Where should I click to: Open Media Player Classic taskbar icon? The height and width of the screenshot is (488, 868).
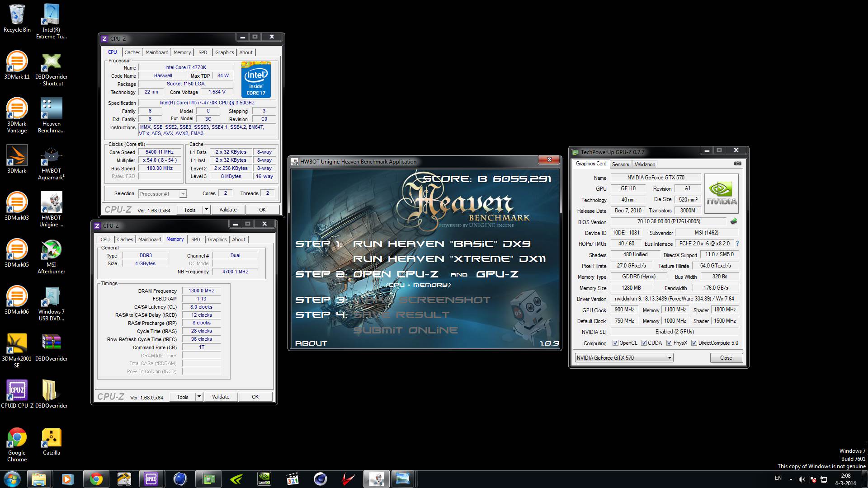click(x=292, y=479)
